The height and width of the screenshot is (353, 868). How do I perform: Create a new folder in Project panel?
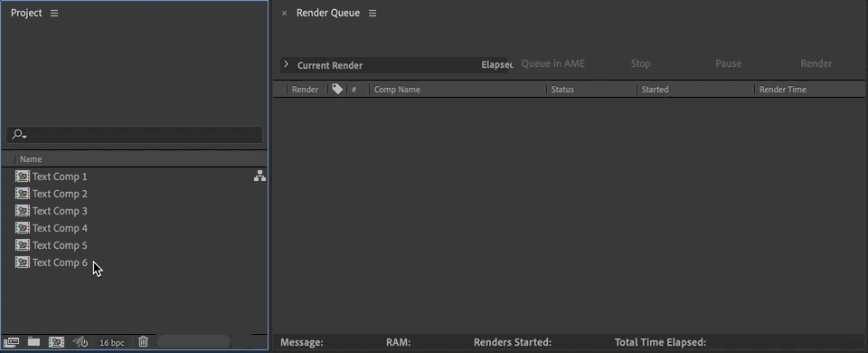tap(33, 342)
